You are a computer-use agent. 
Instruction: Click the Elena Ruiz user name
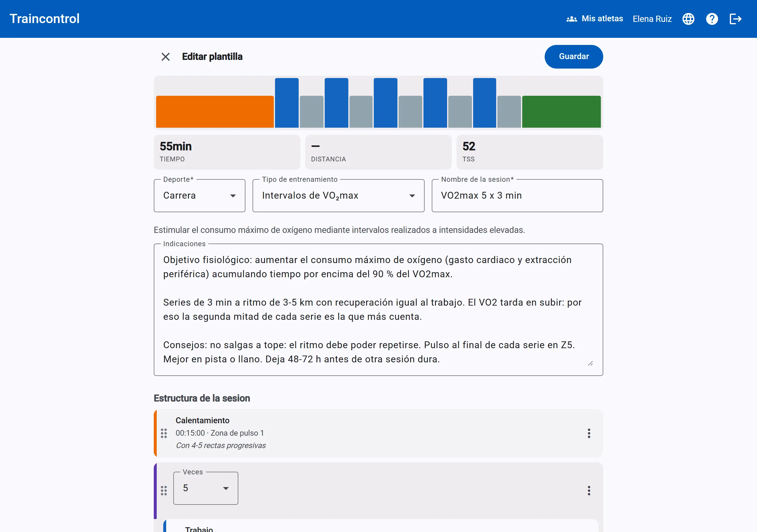coord(652,19)
